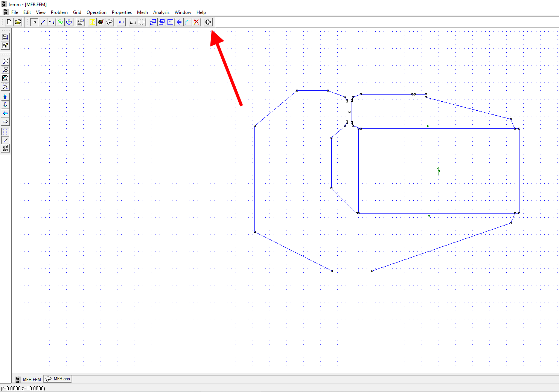Viewport: 559px width, 392px height.
Task: Select the line segment drawing tool
Action: pyautogui.click(x=43, y=22)
